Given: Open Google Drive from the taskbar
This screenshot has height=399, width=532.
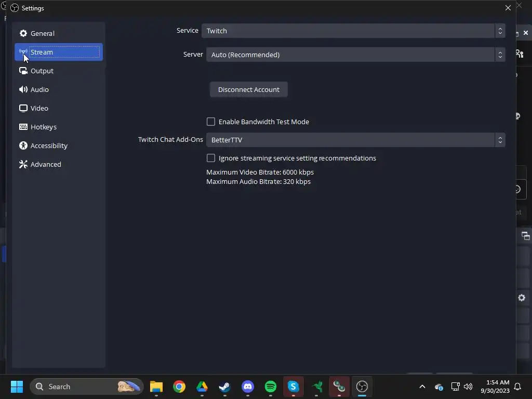Looking at the screenshot, I should point(202,387).
